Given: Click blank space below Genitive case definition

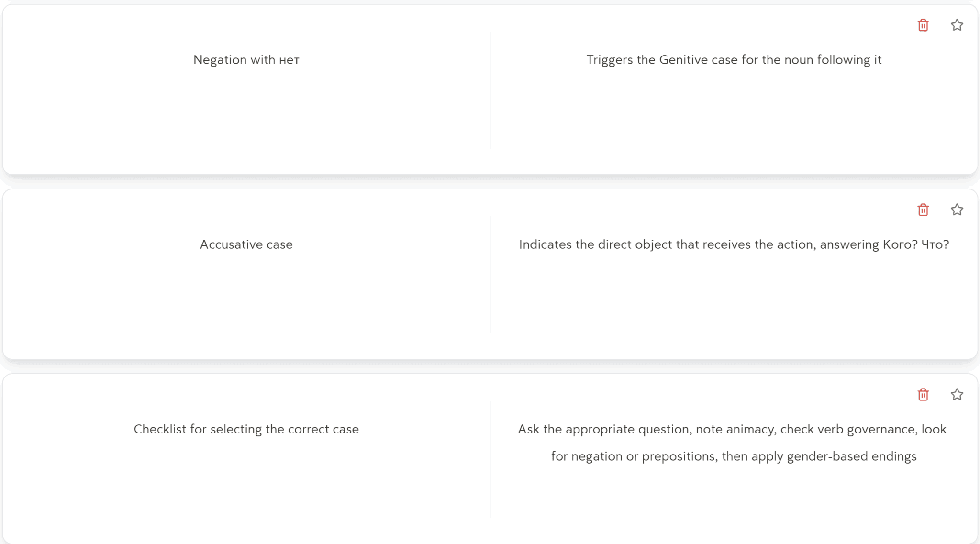Looking at the screenshot, I should pyautogui.click(x=734, y=115).
